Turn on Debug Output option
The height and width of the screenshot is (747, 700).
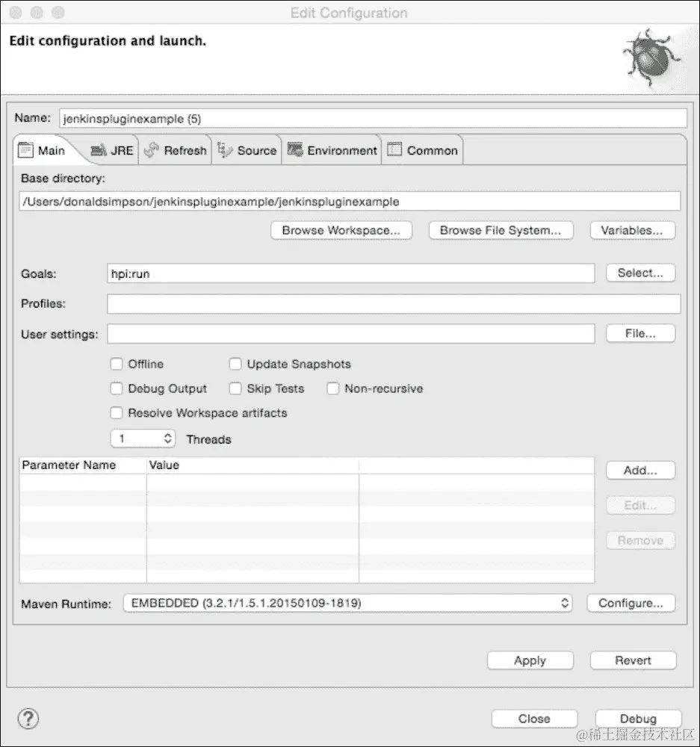(x=117, y=388)
